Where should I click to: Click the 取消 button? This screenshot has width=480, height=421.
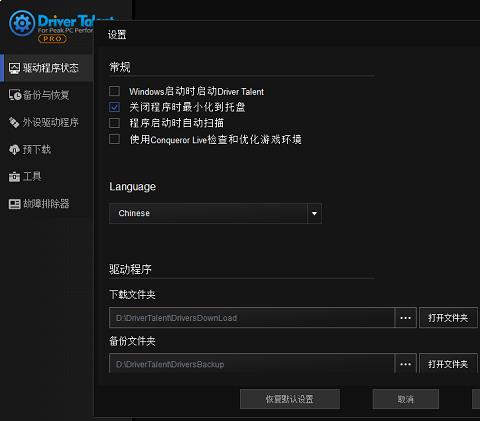[406, 399]
